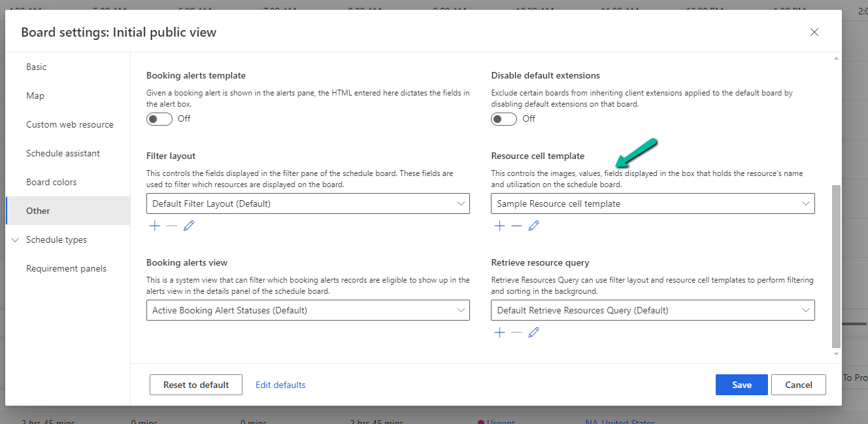The image size is (868, 424).
Task: Edit the Retrieve resource query
Action: pyautogui.click(x=533, y=332)
